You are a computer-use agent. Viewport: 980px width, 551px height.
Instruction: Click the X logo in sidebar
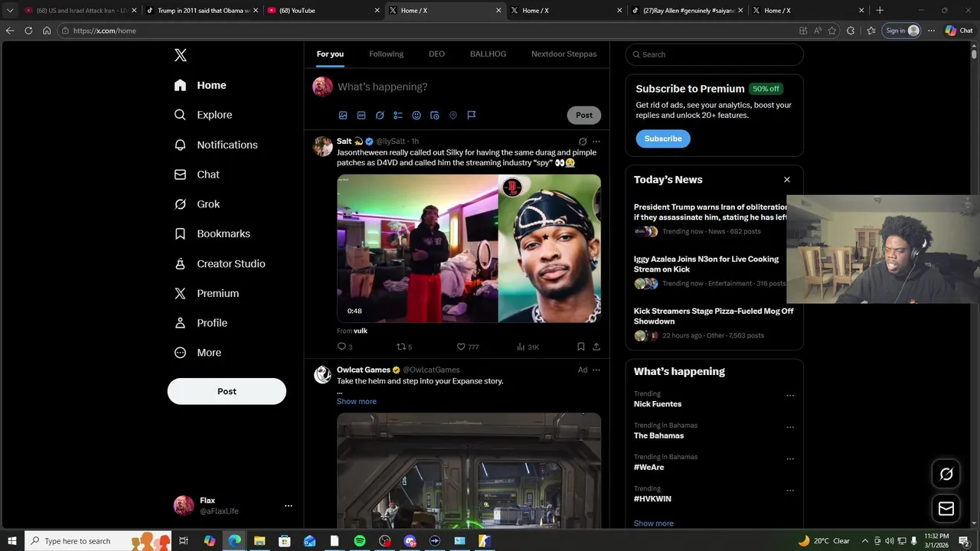(180, 55)
